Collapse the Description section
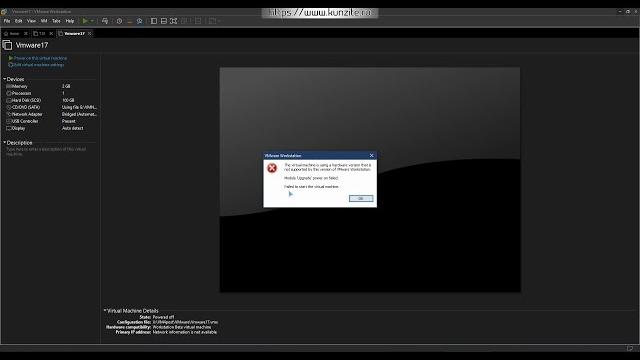 (x=4, y=143)
